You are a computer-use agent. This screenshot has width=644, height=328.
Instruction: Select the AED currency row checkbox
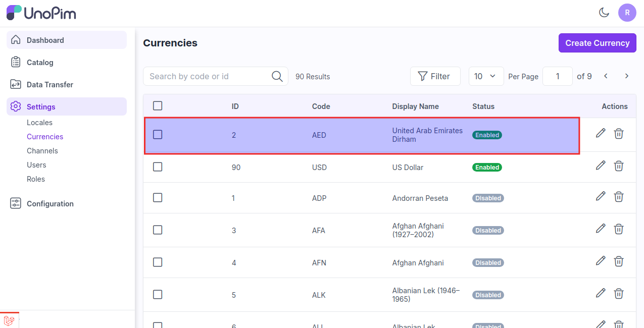158,135
